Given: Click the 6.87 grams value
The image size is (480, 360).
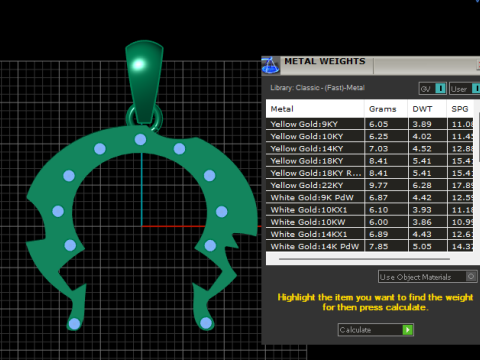Looking at the screenshot, I should [379, 198].
